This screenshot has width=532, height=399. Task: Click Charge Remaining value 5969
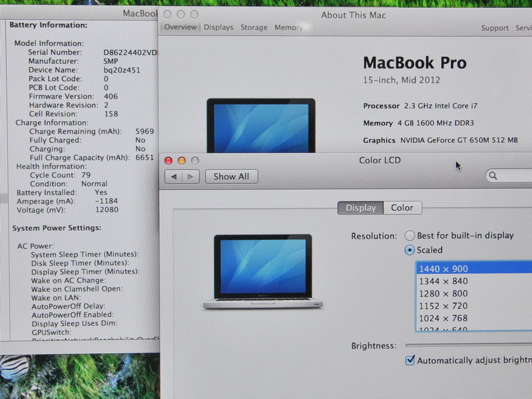[x=144, y=131]
